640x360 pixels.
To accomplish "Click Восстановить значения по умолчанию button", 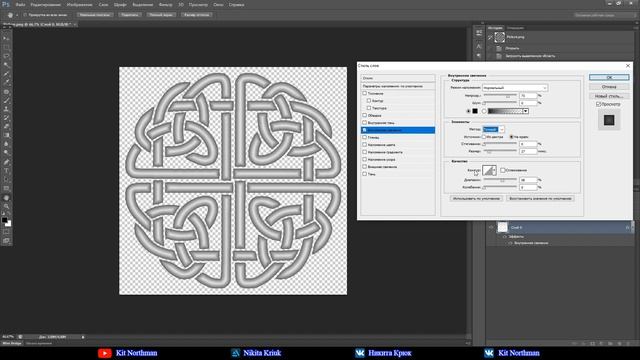I will coord(540,198).
